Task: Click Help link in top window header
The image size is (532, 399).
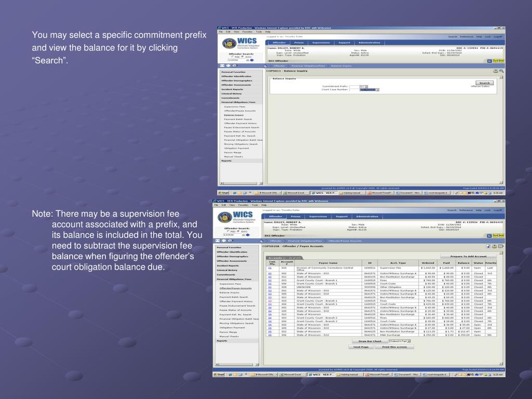Action: (x=478, y=37)
